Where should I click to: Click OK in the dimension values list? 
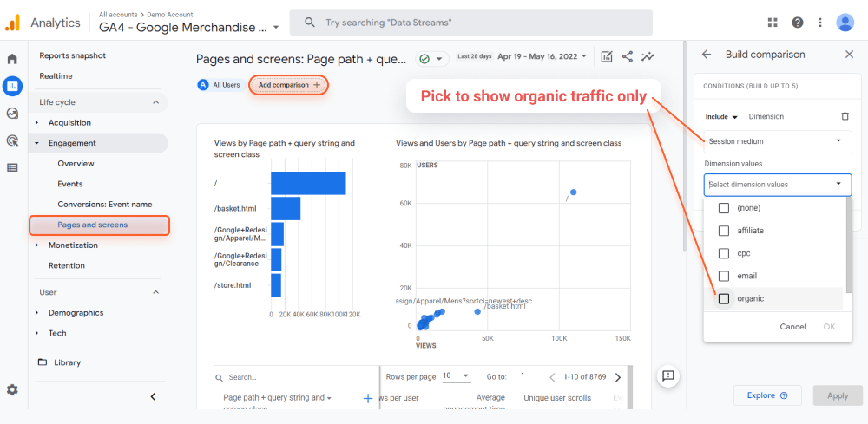829,327
